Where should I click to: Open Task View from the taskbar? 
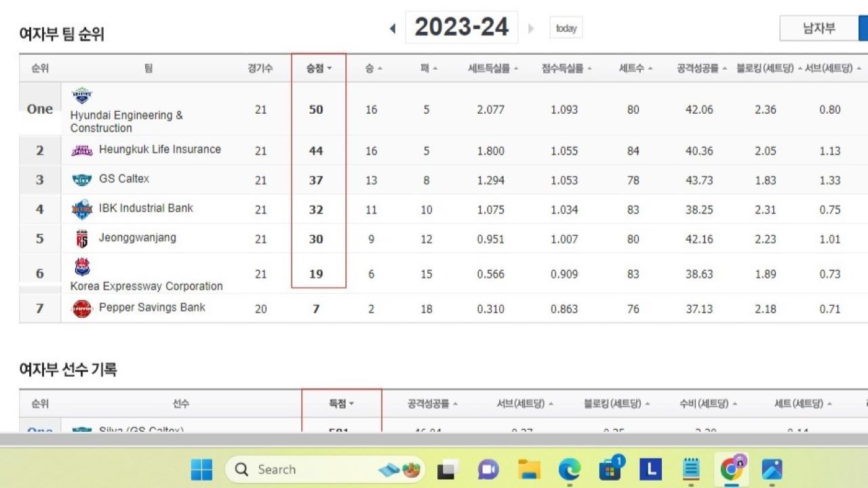click(448, 469)
